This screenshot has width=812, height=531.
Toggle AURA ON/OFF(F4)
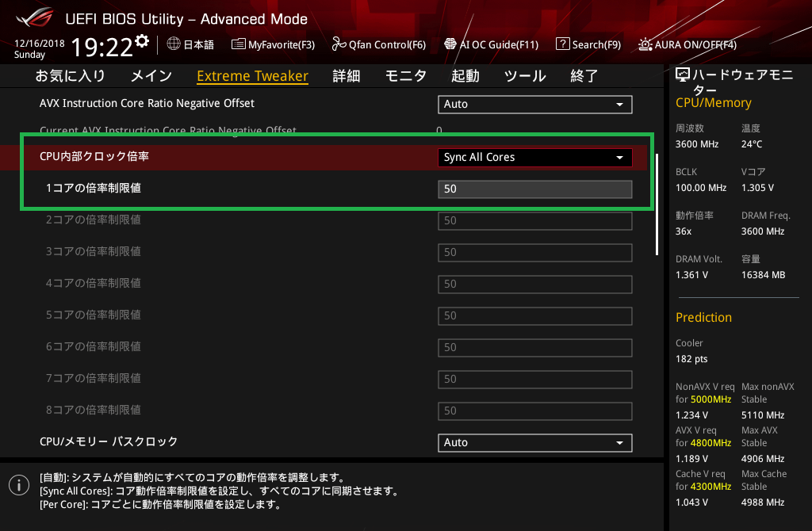(695, 44)
